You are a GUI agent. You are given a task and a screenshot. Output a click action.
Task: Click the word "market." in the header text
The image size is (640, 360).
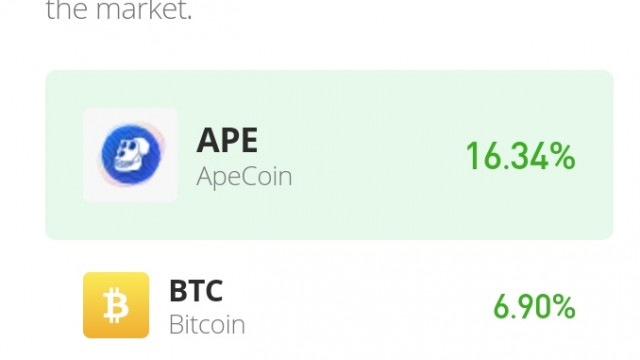tap(144, 10)
